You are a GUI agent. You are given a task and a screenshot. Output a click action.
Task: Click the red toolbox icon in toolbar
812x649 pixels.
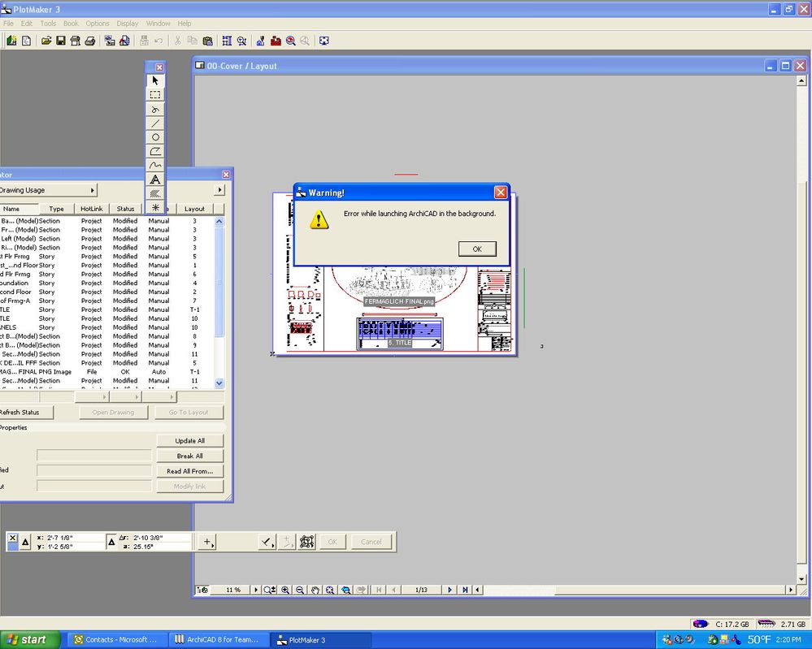click(x=276, y=41)
